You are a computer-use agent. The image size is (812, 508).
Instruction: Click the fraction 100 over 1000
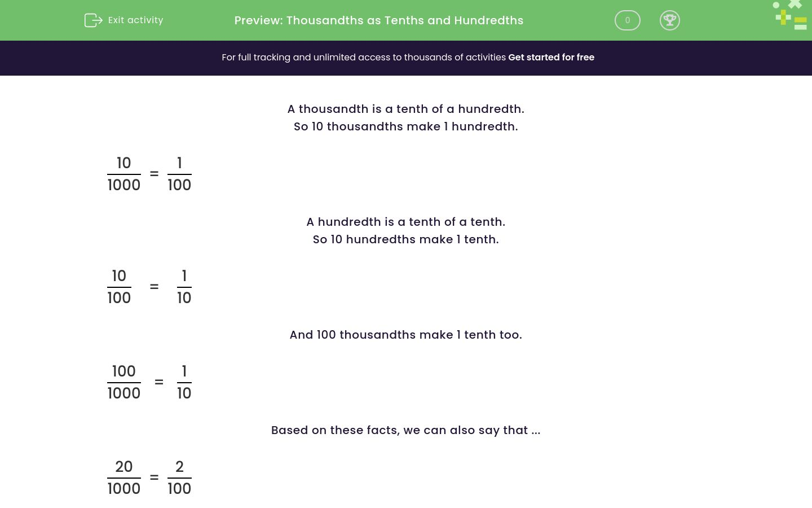[124, 382]
